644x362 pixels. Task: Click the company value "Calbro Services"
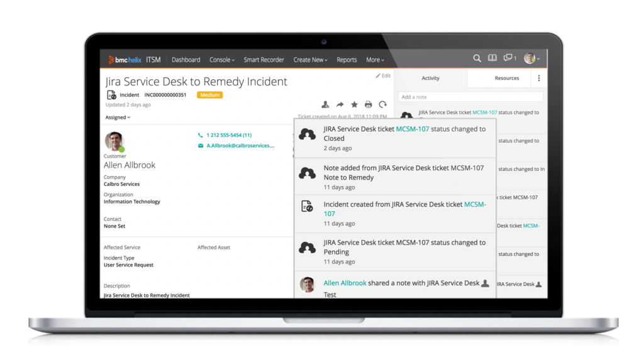pyautogui.click(x=121, y=184)
